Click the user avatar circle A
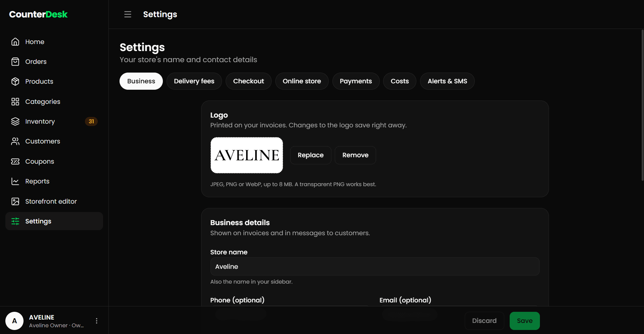This screenshot has height=334, width=644. pos(14,321)
